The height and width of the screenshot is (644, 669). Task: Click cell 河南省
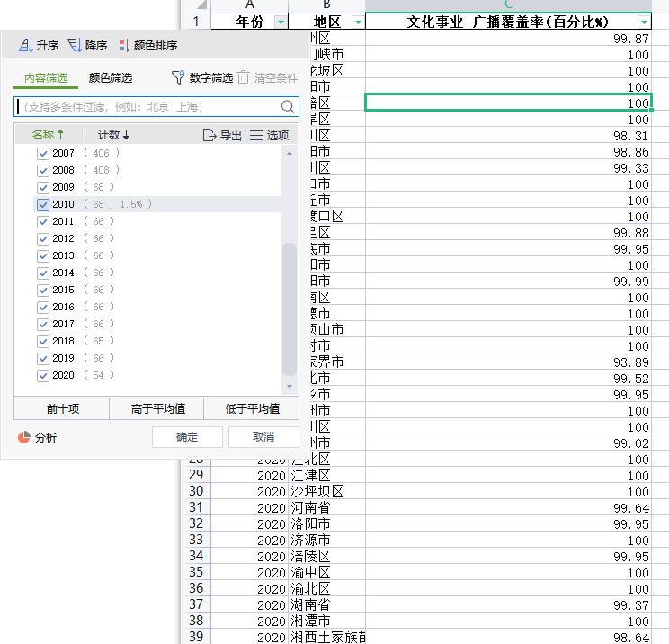[326, 508]
